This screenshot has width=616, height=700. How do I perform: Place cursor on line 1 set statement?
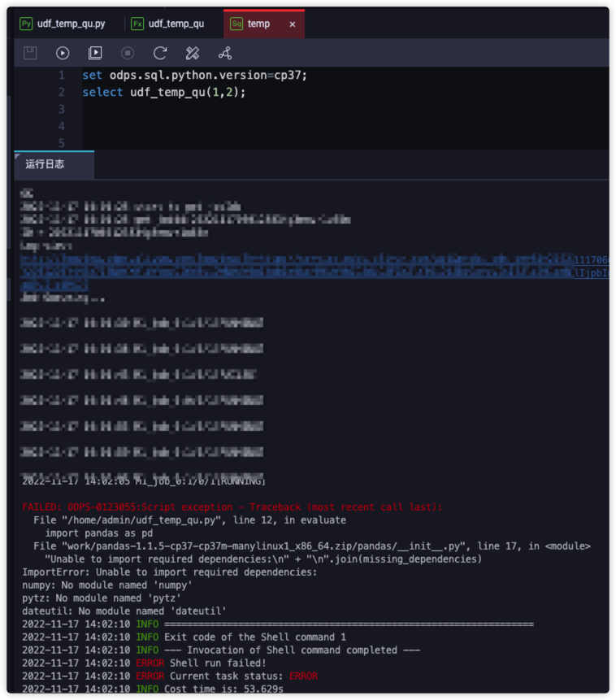[194, 75]
